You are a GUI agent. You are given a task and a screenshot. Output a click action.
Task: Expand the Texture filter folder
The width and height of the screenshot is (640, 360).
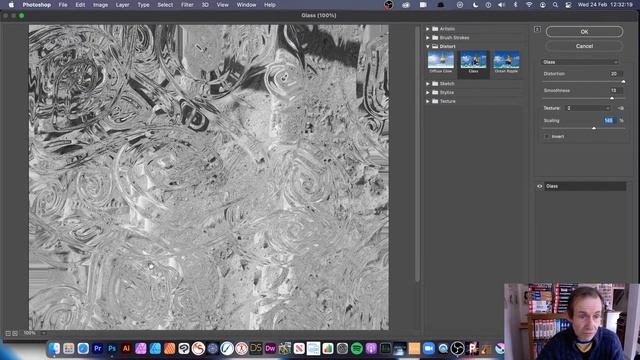(x=428, y=101)
